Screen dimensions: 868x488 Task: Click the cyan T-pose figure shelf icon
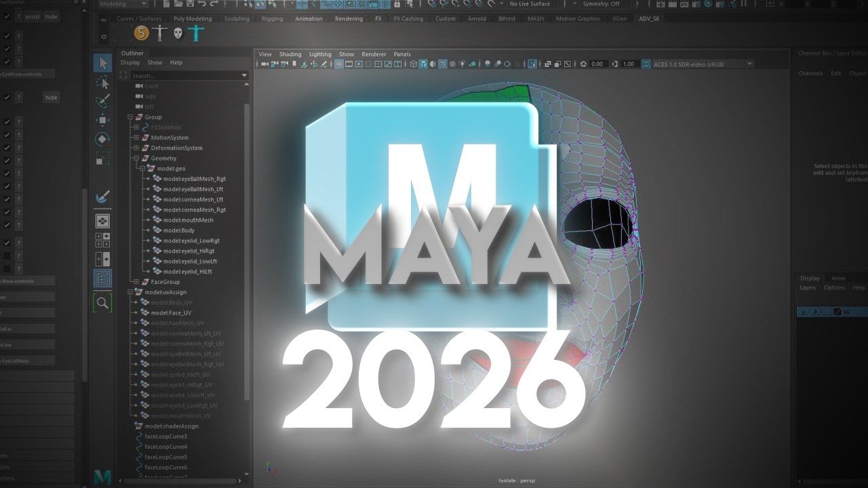pyautogui.click(x=196, y=33)
